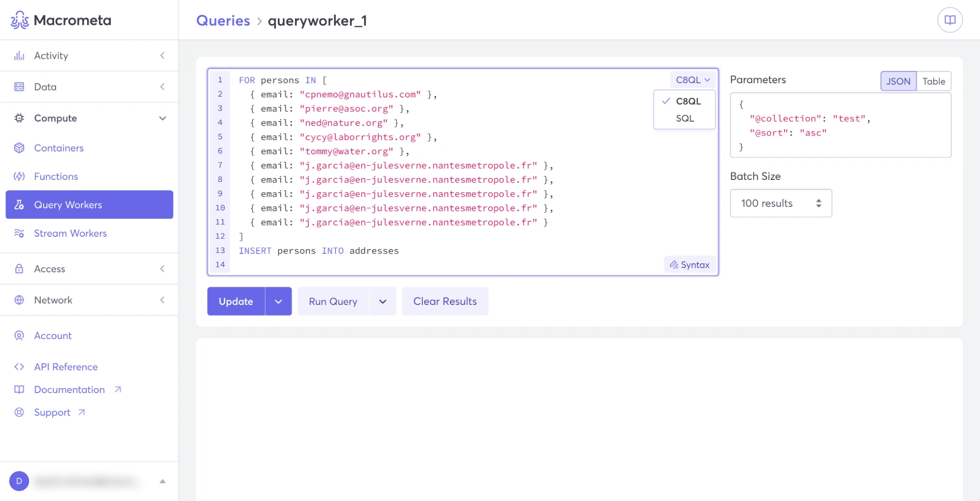Open API Reference link
This screenshot has height=501, width=980.
pos(66,367)
